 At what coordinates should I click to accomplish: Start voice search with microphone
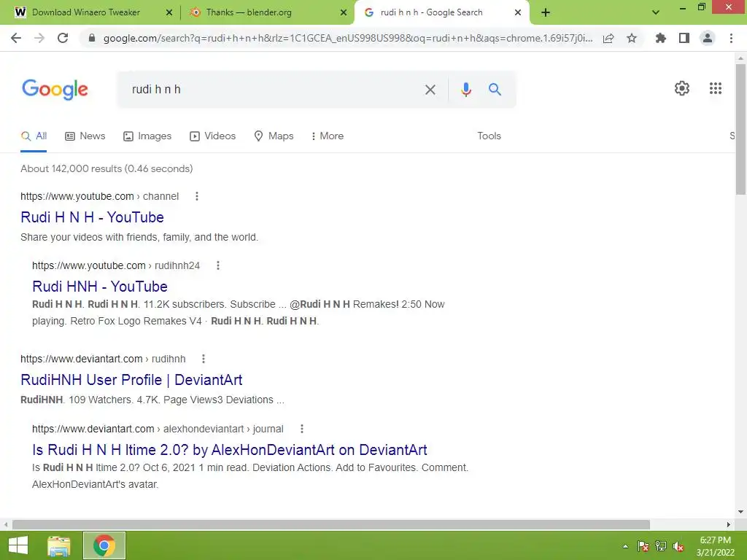[466, 90]
